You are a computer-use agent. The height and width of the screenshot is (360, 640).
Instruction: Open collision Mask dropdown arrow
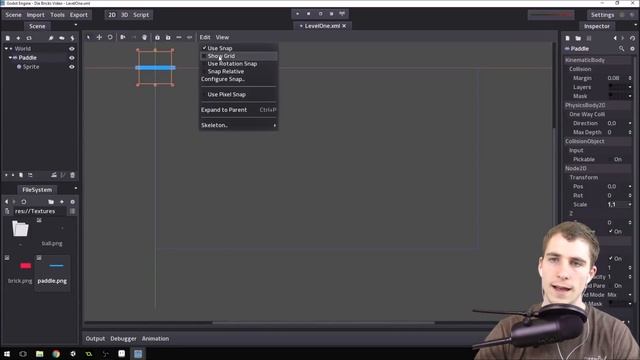[630, 96]
